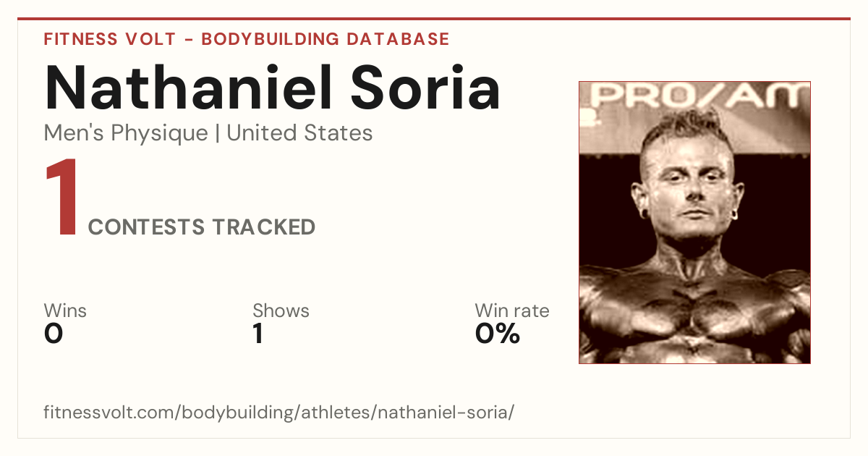Click the athlete photo thumbnail

pyautogui.click(x=694, y=222)
